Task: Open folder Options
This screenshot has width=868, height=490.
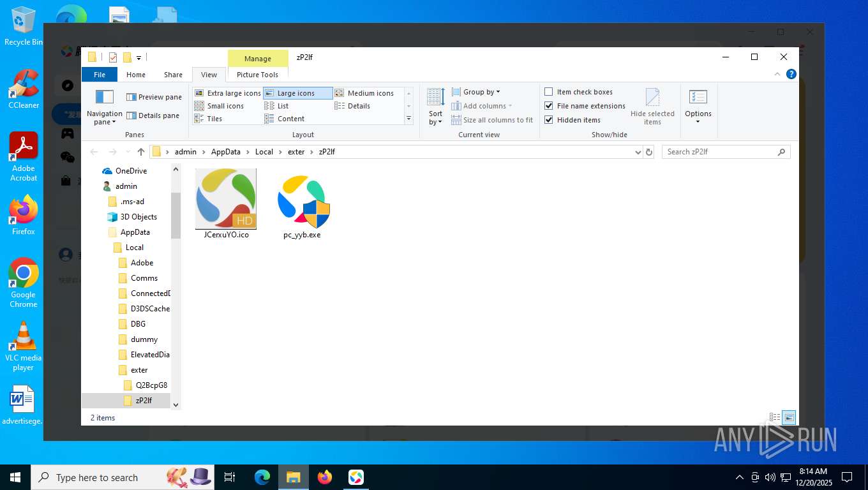Action: tap(698, 107)
